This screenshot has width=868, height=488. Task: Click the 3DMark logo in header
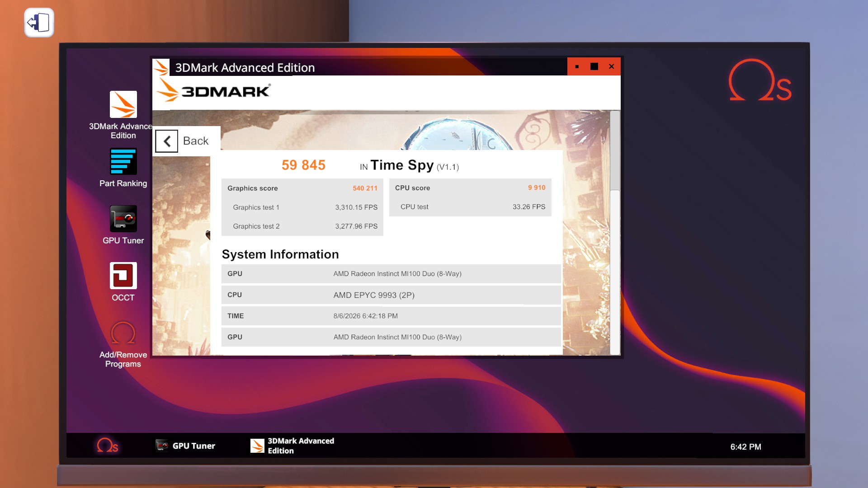pos(213,90)
